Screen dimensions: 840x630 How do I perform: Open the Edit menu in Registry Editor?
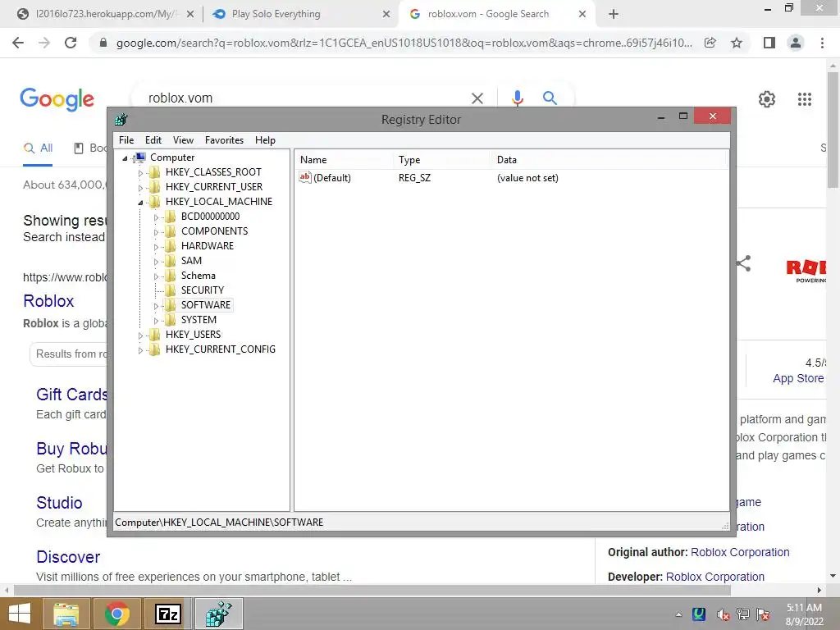coord(153,140)
